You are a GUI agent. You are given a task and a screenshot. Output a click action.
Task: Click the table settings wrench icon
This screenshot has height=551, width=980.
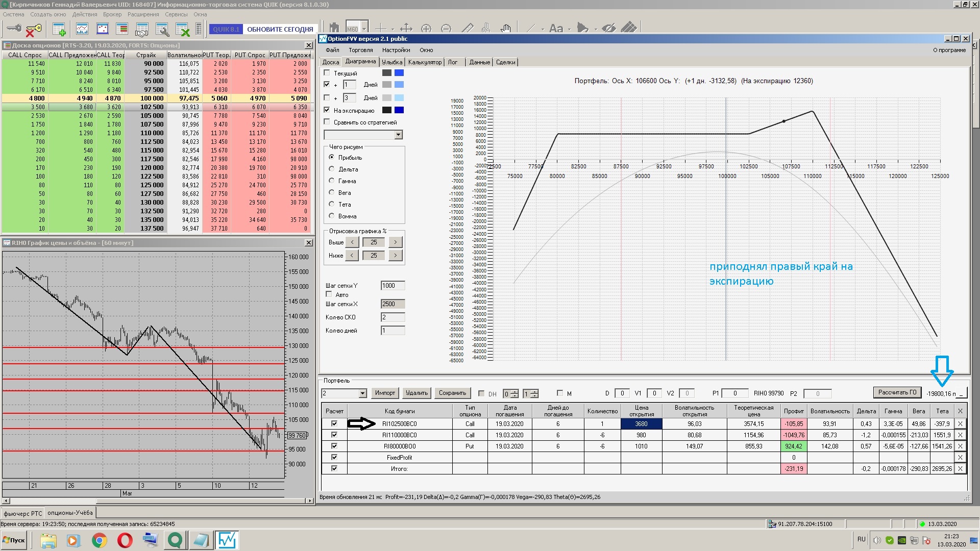(162, 29)
